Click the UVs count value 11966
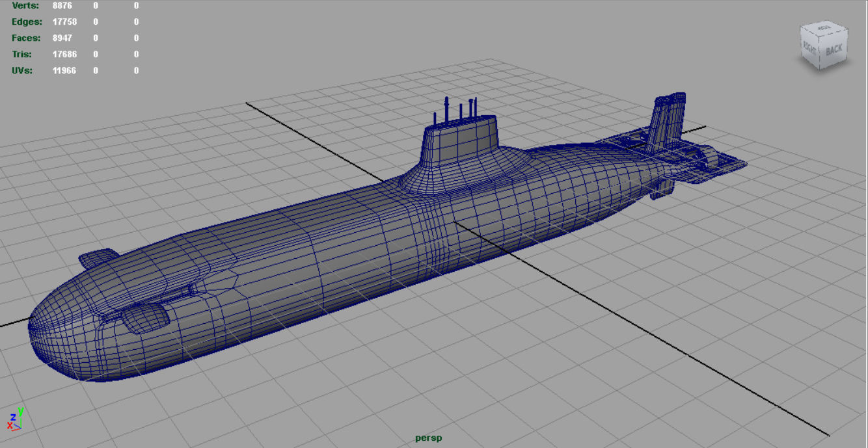 [64, 70]
